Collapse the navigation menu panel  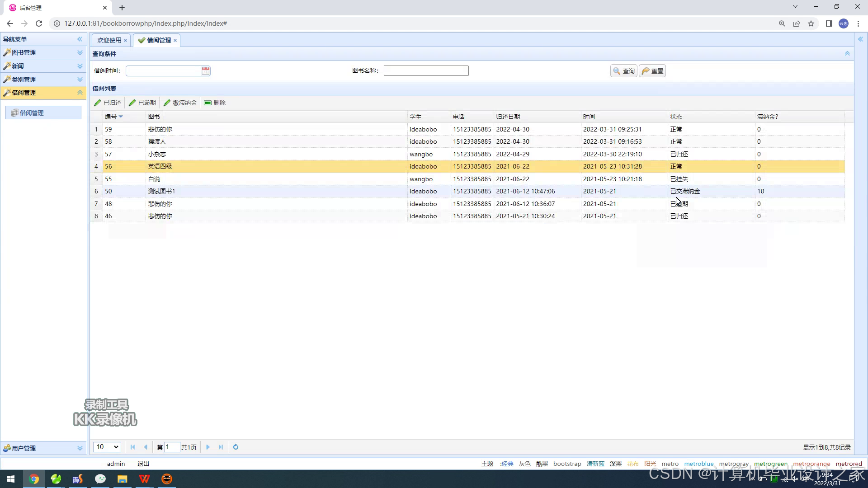click(x=80, y=39)
